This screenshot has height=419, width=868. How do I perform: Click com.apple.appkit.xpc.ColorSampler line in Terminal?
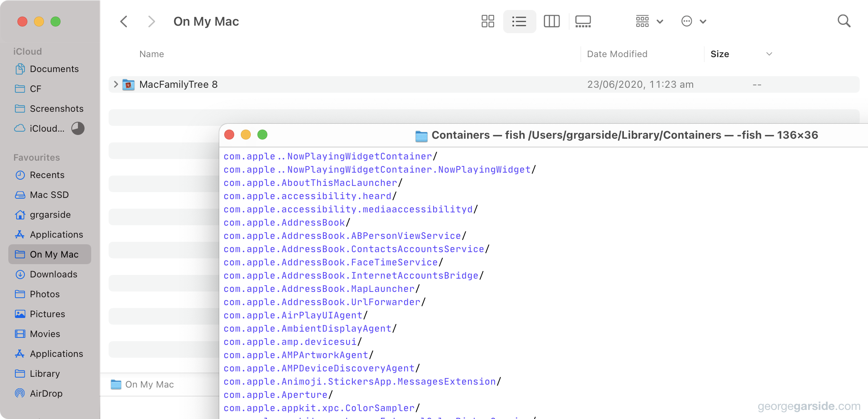[x=322, y=408]
